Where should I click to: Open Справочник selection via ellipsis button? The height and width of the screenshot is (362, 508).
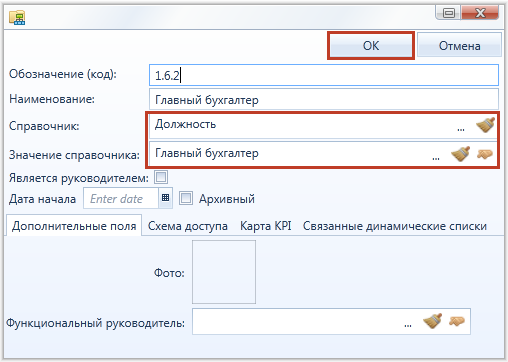tap(461, 129)
